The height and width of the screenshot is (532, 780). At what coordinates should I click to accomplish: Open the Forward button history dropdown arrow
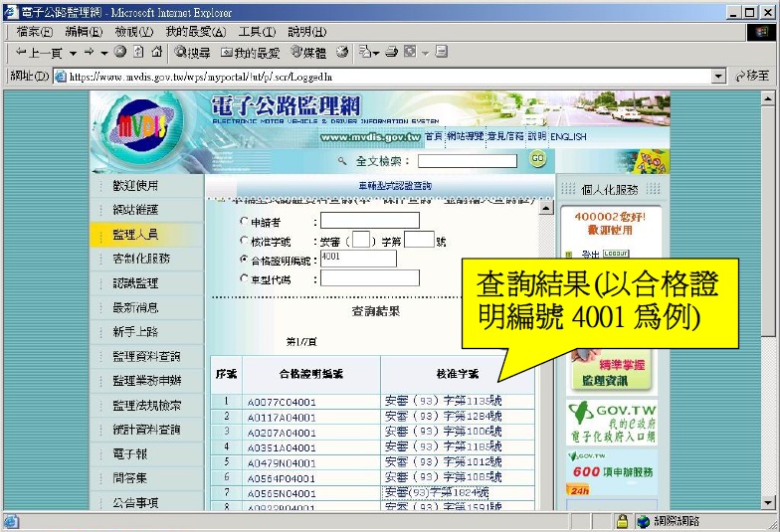coord(104,52)
